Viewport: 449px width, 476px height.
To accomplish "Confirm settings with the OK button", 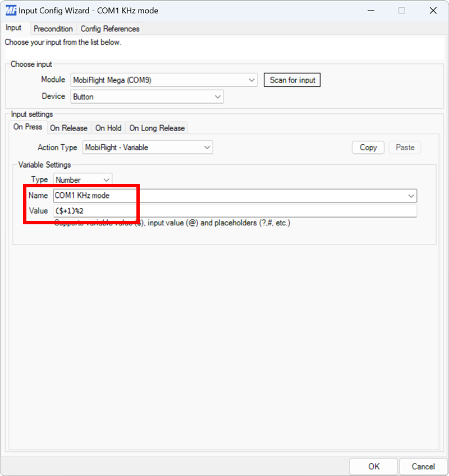I will (374, 466).
